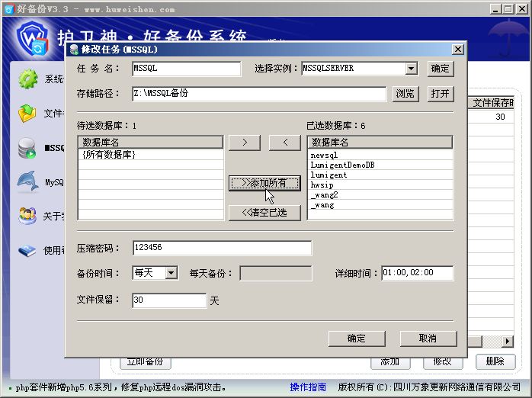Click the green gear system settings icon
The image size is (532, 398).
click(28, 79)
